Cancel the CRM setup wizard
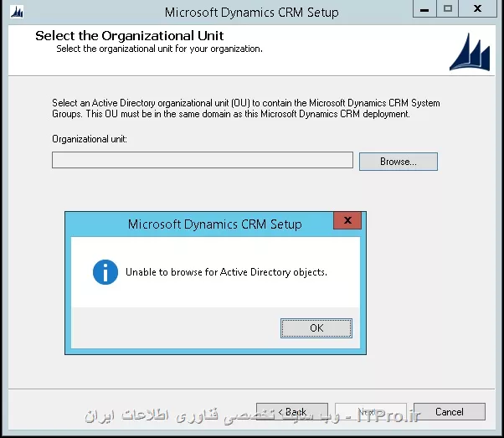The width and height of the screenshot is (504, 438). coord(450,412)
